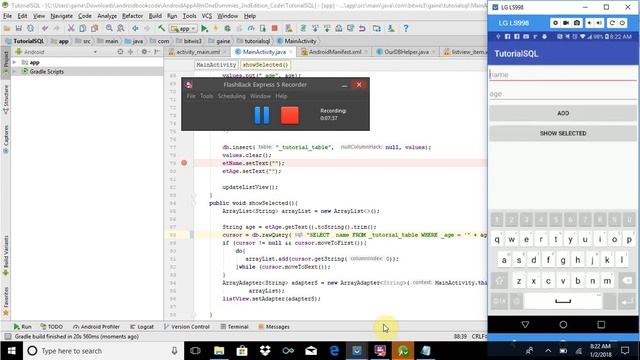This screenshot has height=360, width=640.
Task: Click the red Stop toolbar icon
Action: [275, 28]
